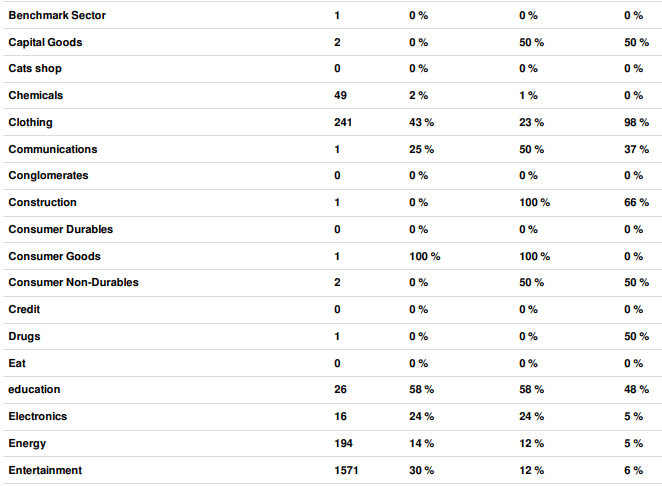Open the Consumer Goods sector
Image resolution: width=662 pixels, height=486 pixels.
pyautogui.click(x=54, y=257)
